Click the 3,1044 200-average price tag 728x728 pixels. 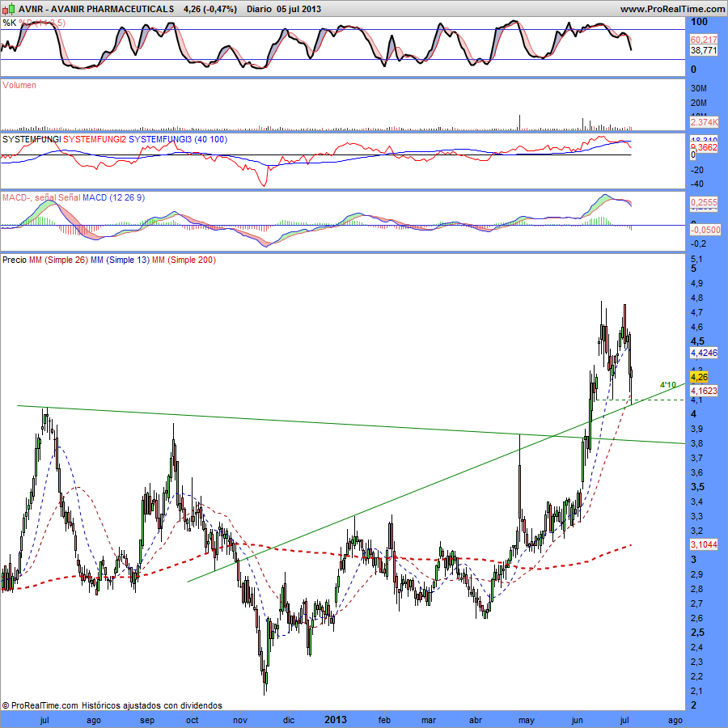[x=704, y=544]
